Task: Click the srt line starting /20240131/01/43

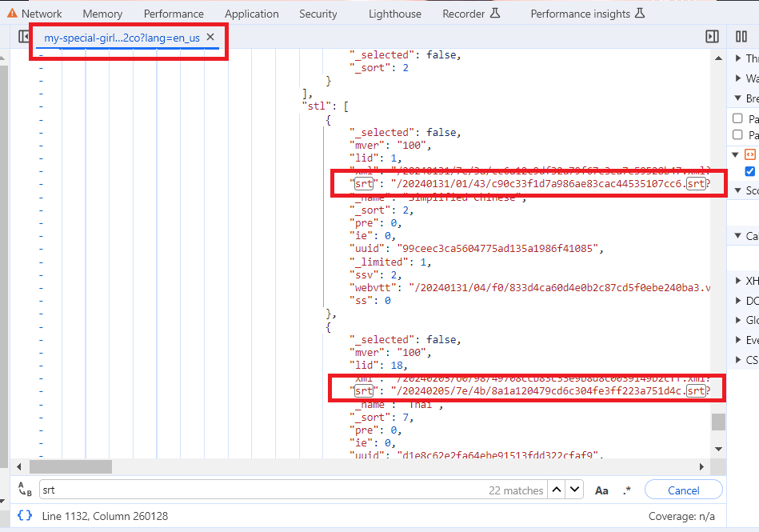Action: point(529,183)
